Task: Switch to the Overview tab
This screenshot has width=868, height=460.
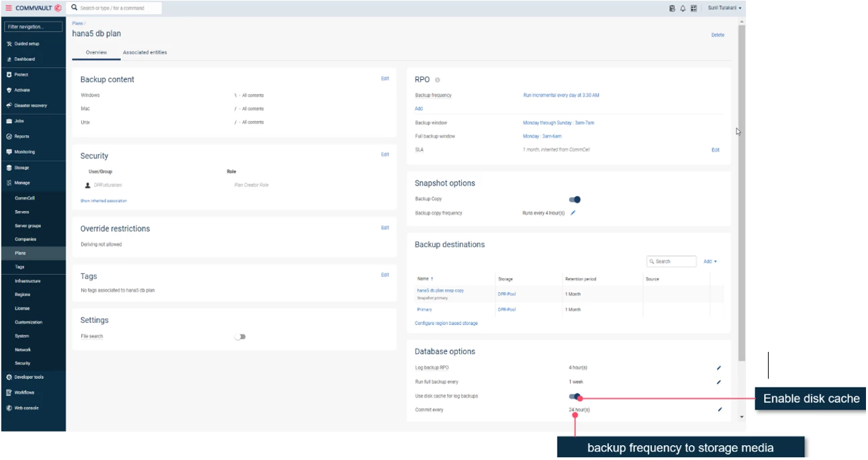Action: (96, 52)
